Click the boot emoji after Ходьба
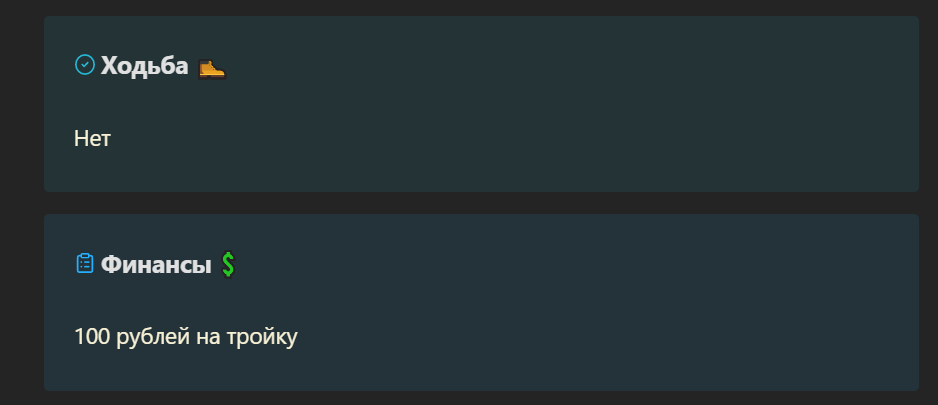Screen dimensions: 938x405 click(212, 68)
